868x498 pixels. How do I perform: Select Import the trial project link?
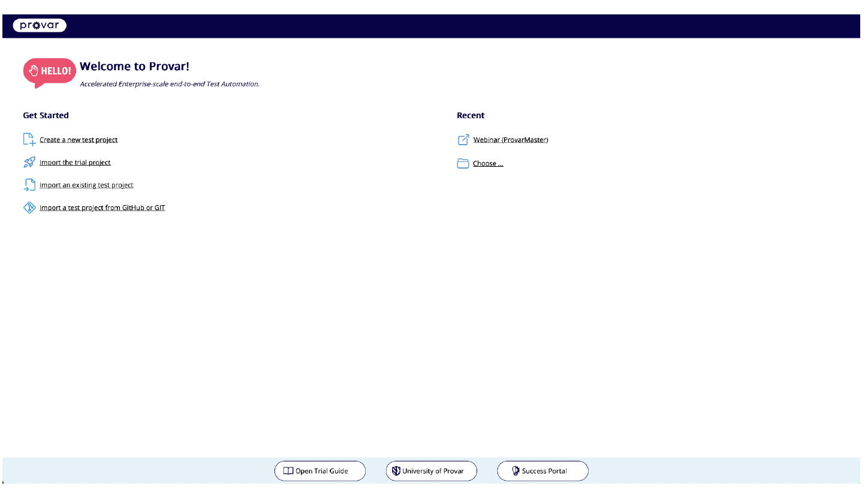(75, 163)
